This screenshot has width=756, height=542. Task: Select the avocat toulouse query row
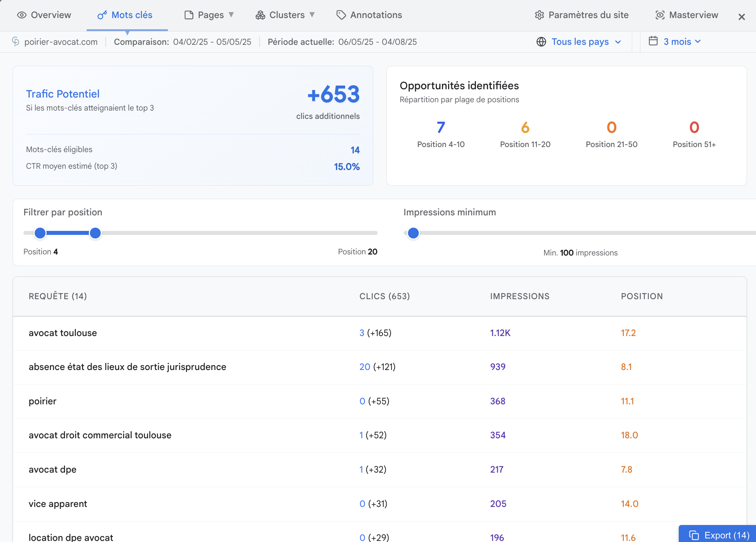pyautogui.click(x=380, y=333)
